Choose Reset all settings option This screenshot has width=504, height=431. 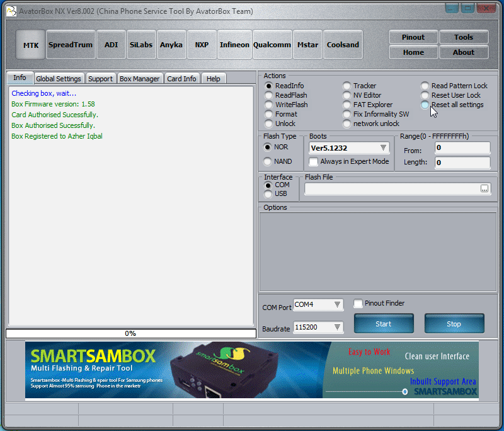452,105
